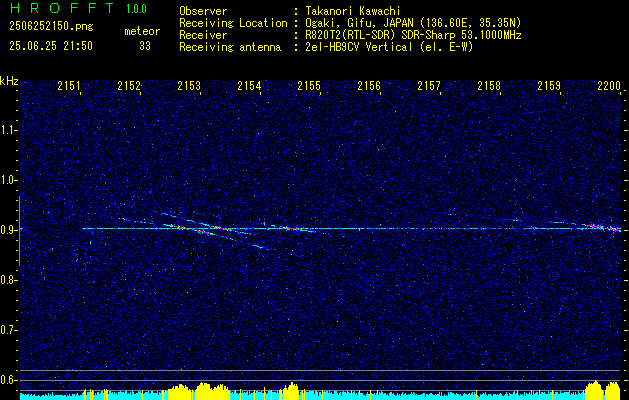The image size is (629, 400).
Task: Select the file name 2506252150.png
Action: (51, 27)
